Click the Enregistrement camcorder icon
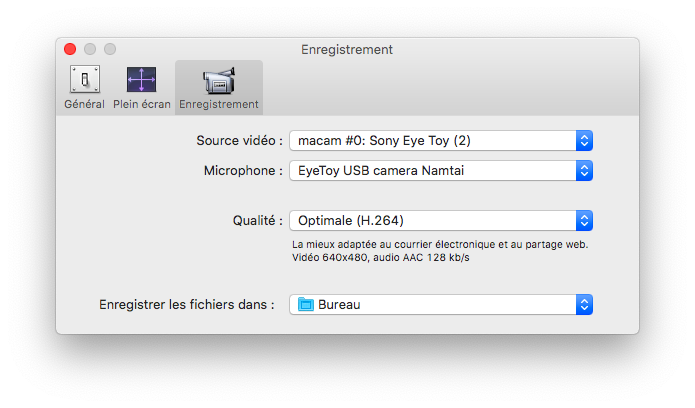Image resolution: width=695 pixels, height=408 pixels. (218, 80)
